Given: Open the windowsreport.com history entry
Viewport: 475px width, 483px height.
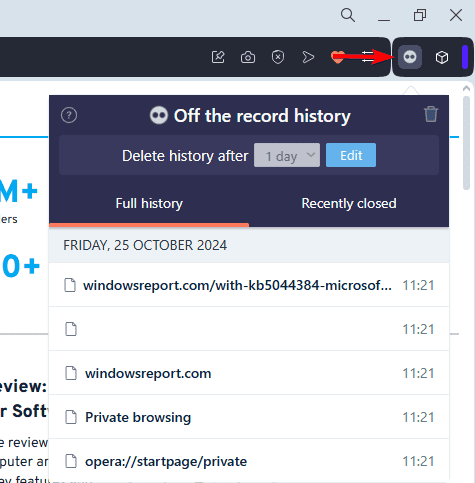Looking at the screenshot, I should (249, 373).
